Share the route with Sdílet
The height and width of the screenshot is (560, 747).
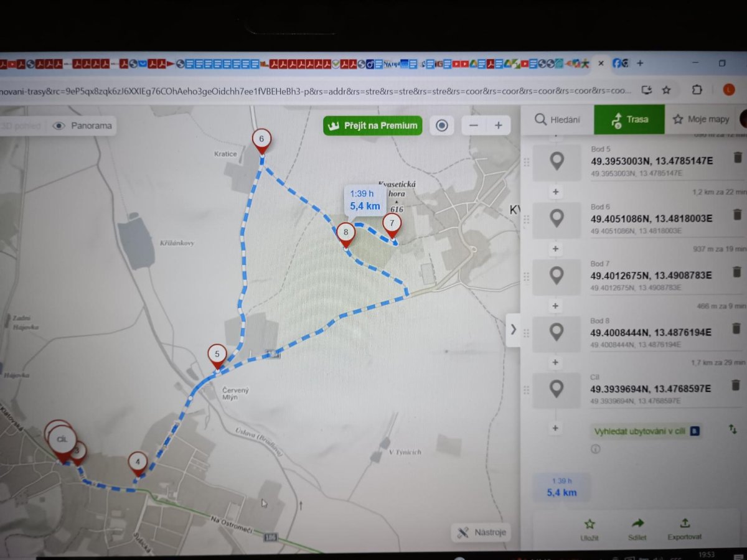(637, 529)
